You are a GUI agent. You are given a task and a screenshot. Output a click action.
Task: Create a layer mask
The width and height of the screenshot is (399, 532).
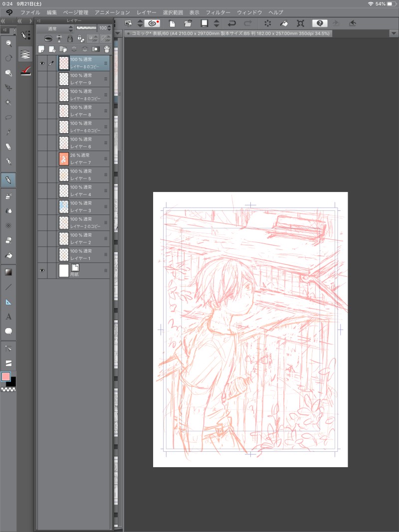pyautogui.click(x=96, y=49)
